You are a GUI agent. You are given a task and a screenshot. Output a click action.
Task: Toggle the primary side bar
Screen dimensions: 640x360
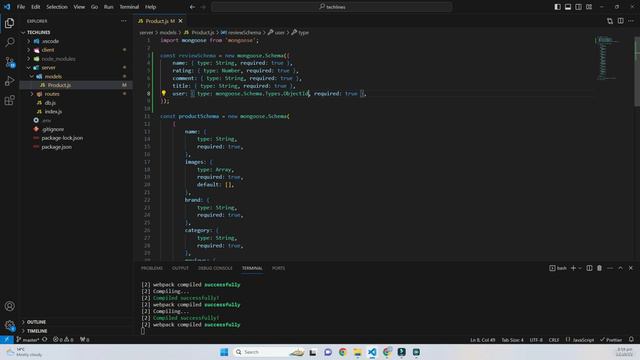tap(558, 7)
